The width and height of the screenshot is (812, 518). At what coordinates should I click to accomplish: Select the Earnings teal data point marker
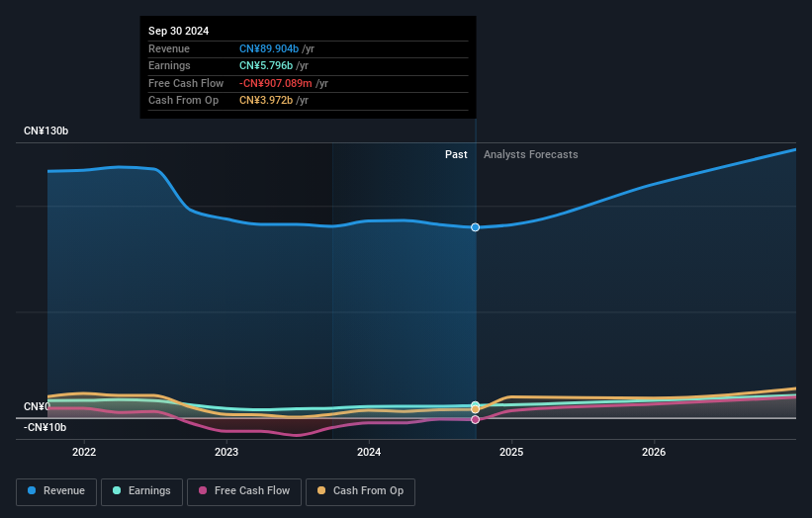(x=475, y=404)
